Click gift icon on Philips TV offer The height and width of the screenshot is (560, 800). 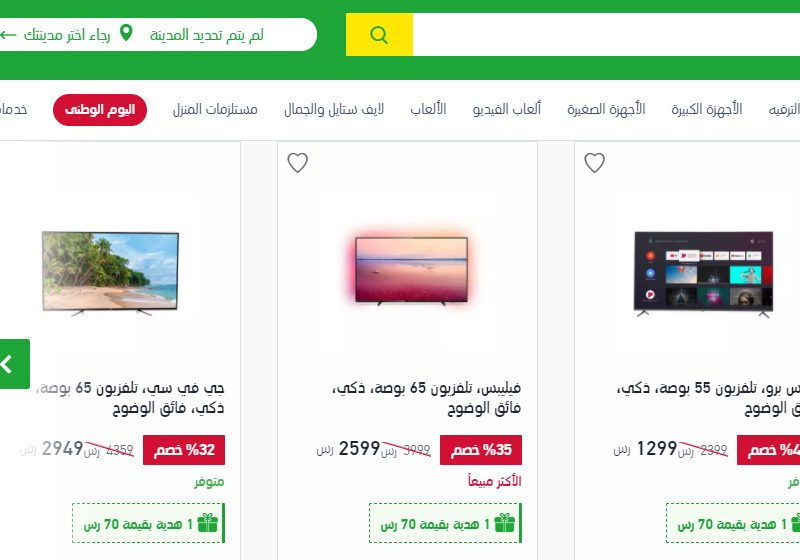pyautogui.click(x=505, y=523)
